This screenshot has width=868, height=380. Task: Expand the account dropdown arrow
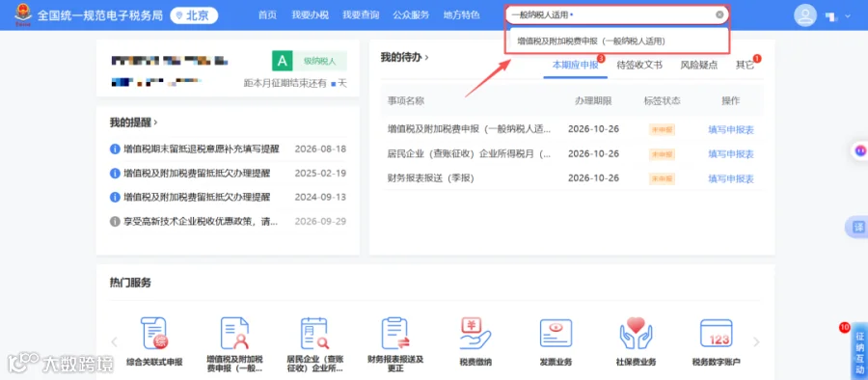click(848, 16)
